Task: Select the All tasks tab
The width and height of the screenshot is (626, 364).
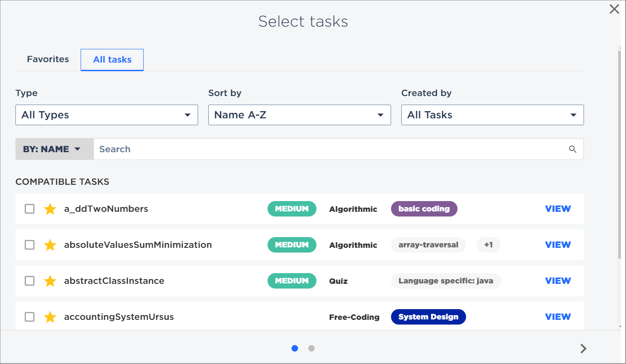Action: pyautogui.click(x=112, y=60)
